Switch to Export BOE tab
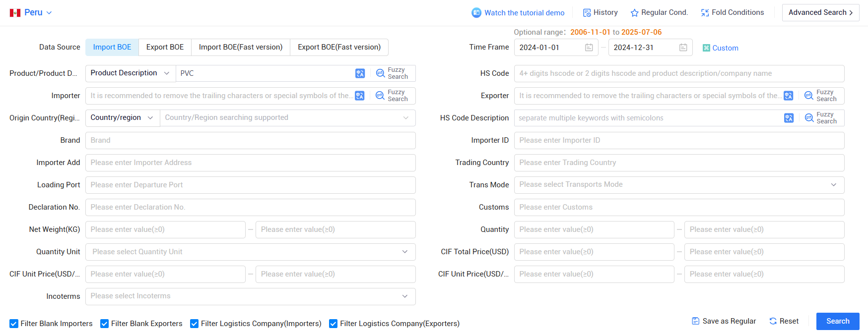Viewport: 868px width, 335px height. pyautogui.click(x=165, y=47)
